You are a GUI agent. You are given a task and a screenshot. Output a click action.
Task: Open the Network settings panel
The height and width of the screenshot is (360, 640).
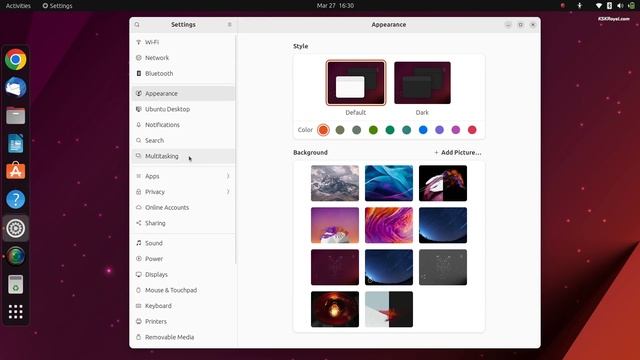183,58
